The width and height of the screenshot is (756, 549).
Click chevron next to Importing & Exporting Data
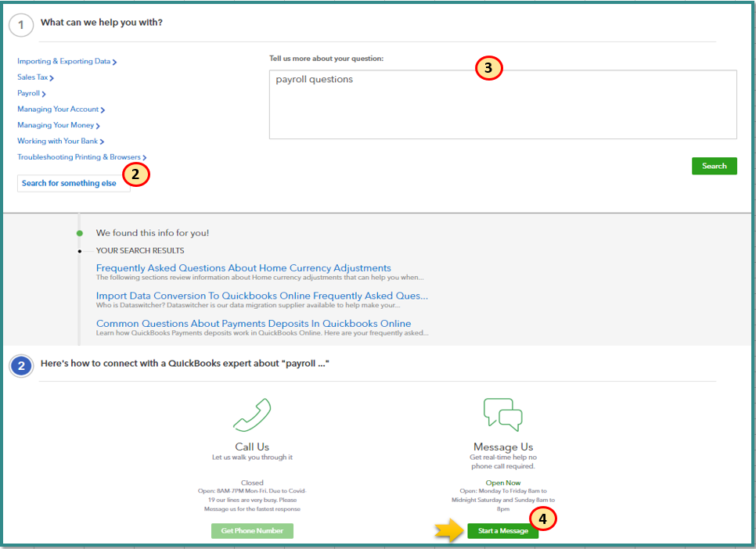click(x=114, y=62)
